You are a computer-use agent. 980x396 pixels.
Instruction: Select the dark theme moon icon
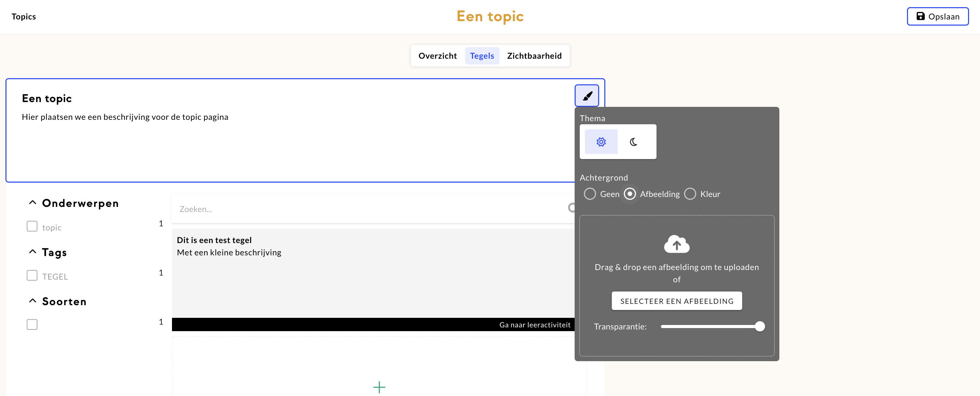pos(633,142)
